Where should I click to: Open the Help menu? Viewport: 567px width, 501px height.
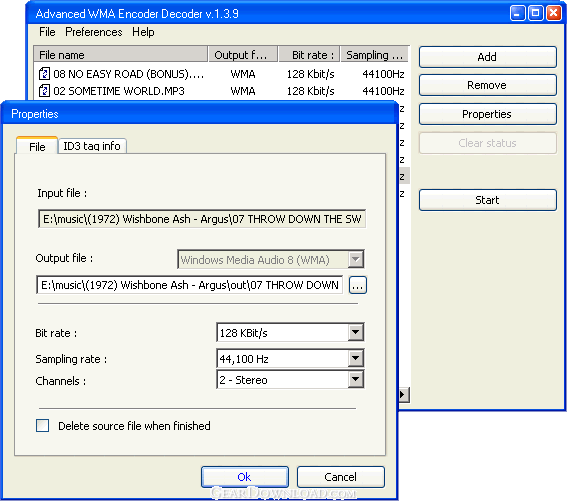[x=143, y=32]
